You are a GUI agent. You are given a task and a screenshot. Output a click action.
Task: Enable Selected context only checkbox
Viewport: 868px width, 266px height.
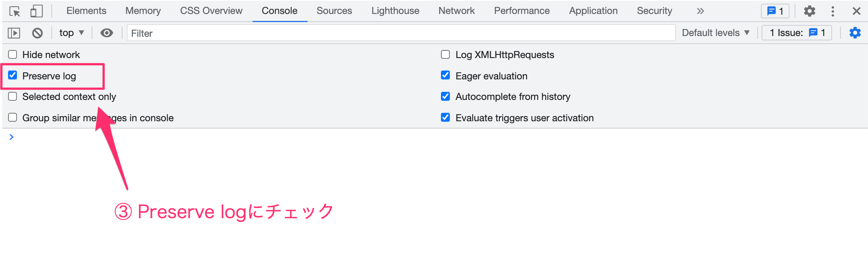[x=12, y=96]
